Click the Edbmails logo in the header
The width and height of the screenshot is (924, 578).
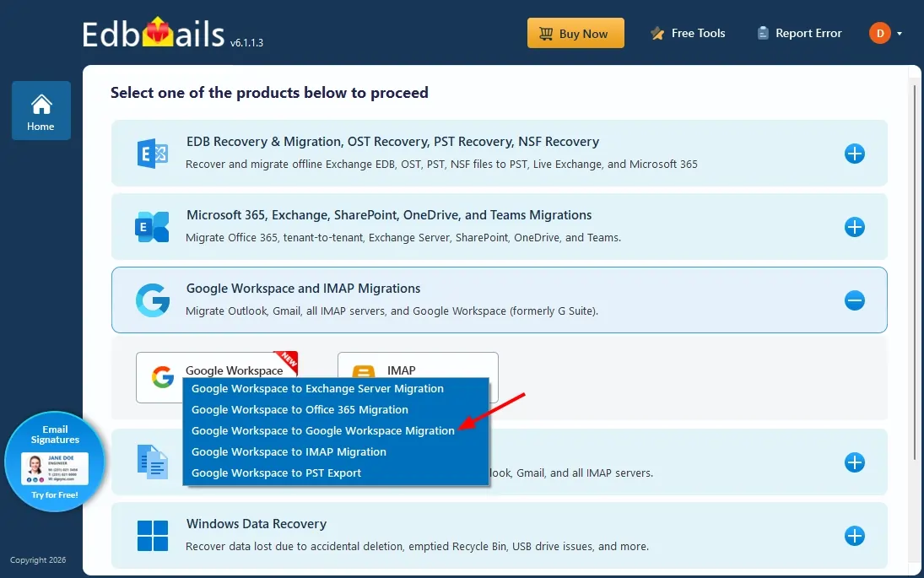tap(154, 33)
